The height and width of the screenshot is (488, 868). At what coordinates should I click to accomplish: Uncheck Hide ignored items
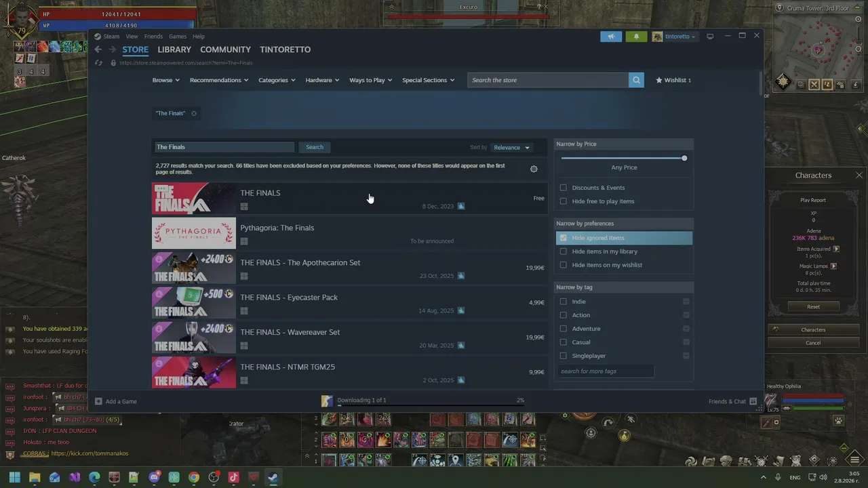(563, 238)
